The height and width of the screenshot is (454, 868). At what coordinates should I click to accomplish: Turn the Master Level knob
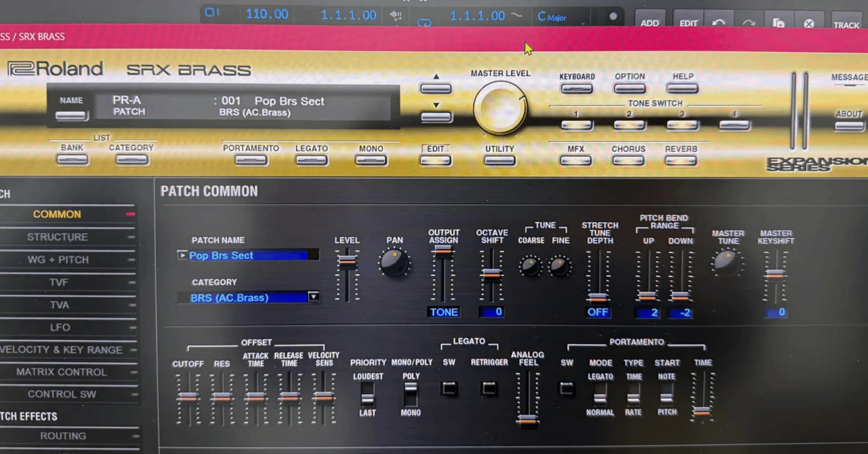click(x=500, y=109)
